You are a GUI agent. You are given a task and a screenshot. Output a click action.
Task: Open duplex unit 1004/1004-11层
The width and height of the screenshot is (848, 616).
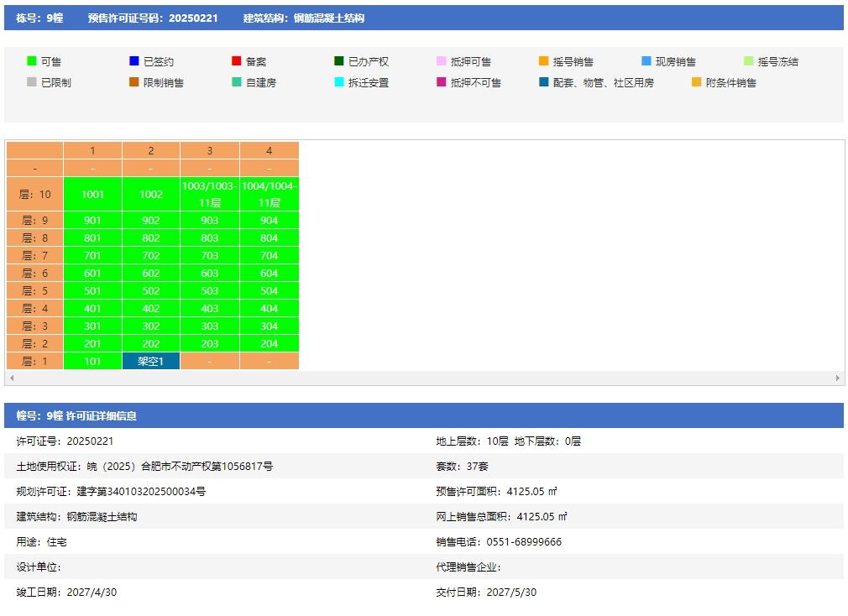[x=270, y=194]
